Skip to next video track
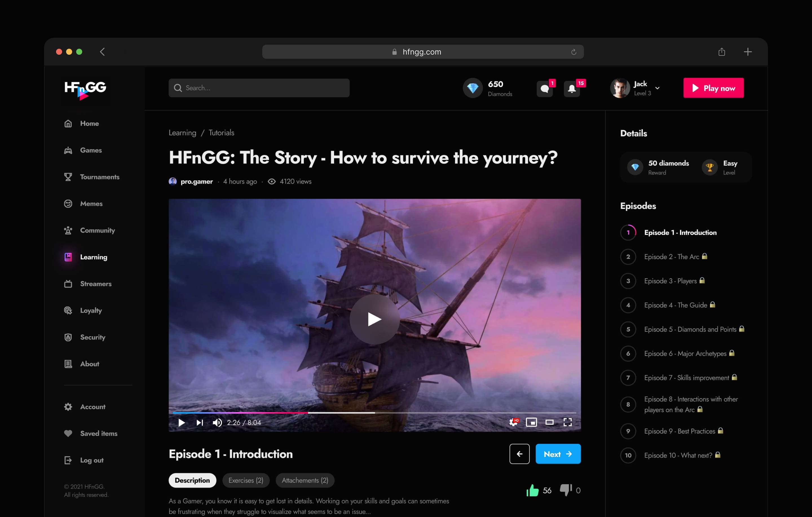The width and height of the screenshot is (812, 517). click(200, 423)
